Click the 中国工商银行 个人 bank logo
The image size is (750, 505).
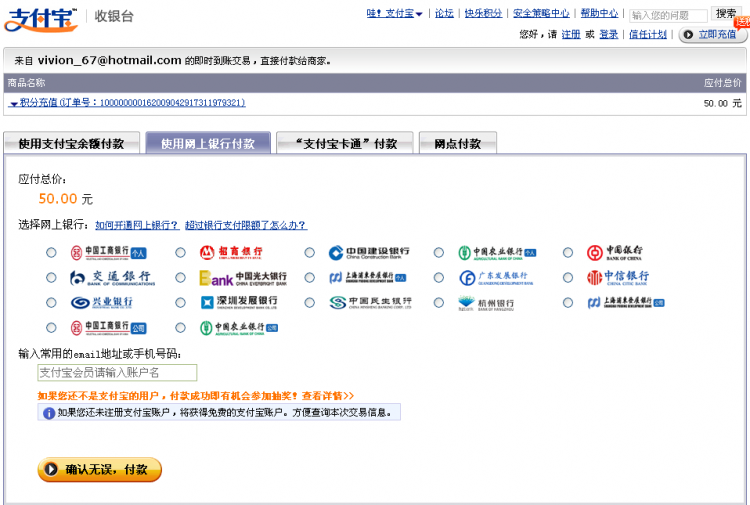tap(108, 252)
